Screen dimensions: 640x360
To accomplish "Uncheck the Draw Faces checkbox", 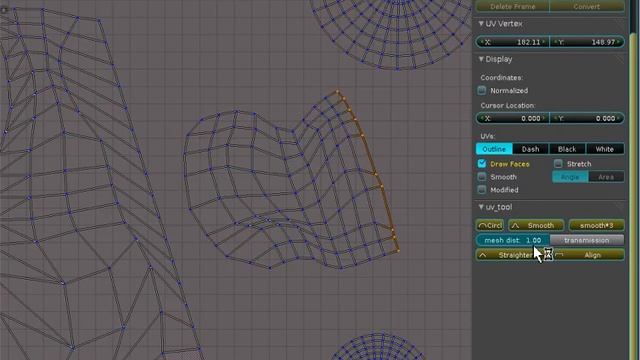I will click(482, 164).
